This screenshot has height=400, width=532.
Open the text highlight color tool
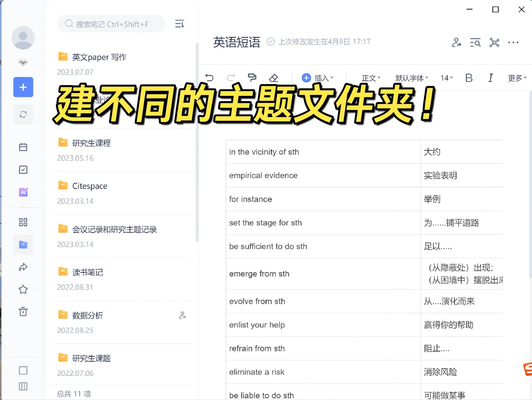click(x=252, y=78)
